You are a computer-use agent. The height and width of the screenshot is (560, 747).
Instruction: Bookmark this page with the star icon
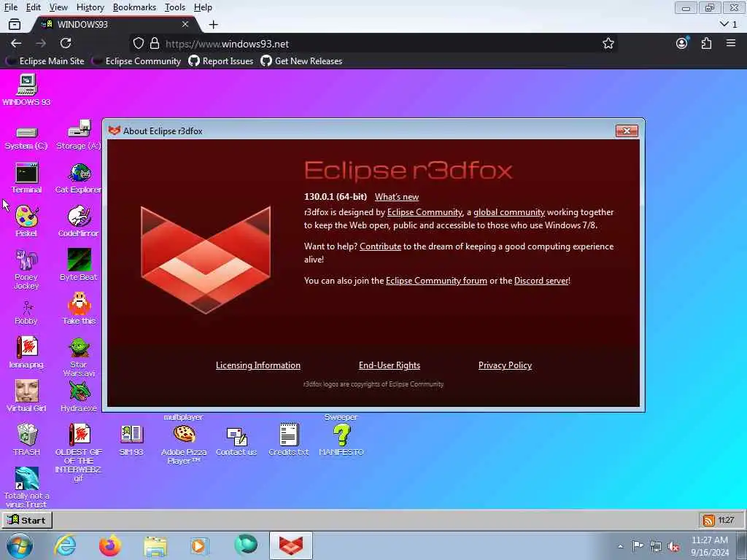tap(608, 43)
